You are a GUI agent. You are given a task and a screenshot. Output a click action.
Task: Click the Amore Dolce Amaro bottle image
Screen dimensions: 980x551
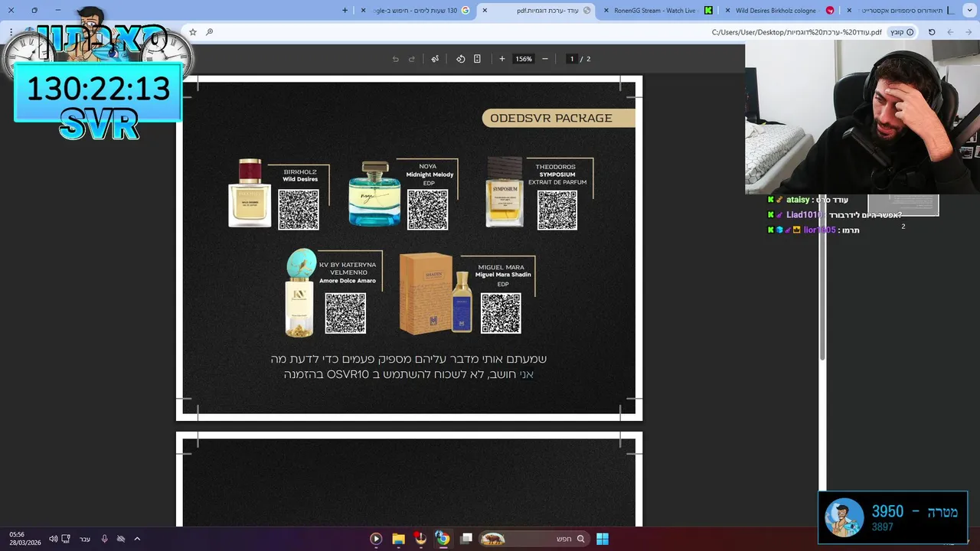[300, 292]
